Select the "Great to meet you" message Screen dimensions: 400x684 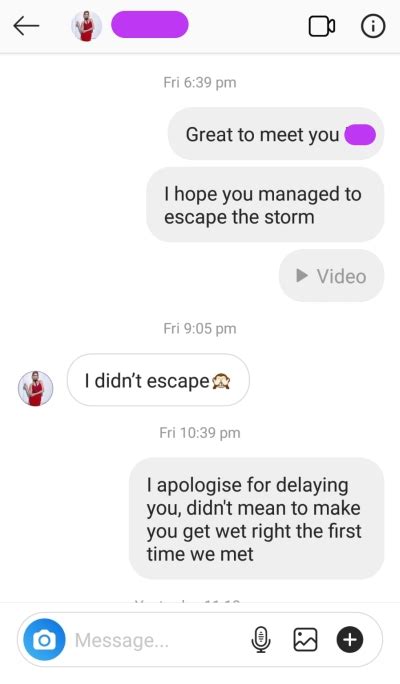click(x=276, y=134)
